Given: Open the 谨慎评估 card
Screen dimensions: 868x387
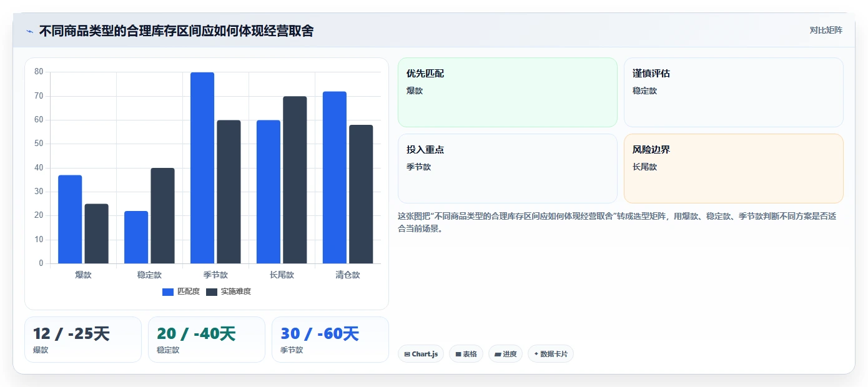Looking at the screenshot, I should click(733, 92).
